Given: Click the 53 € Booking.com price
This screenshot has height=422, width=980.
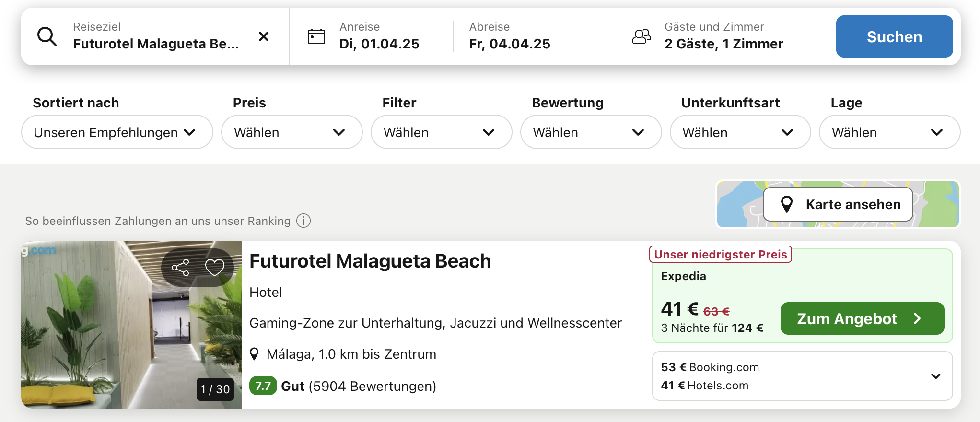Looking at the screenshot, I should point(710,367).
